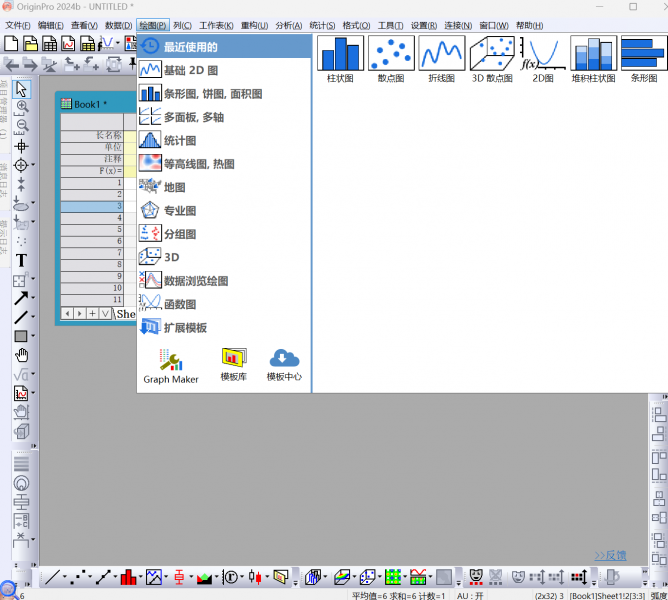Select the Zoom In tool
Viewport: 668px width, 600px height.
21,108
